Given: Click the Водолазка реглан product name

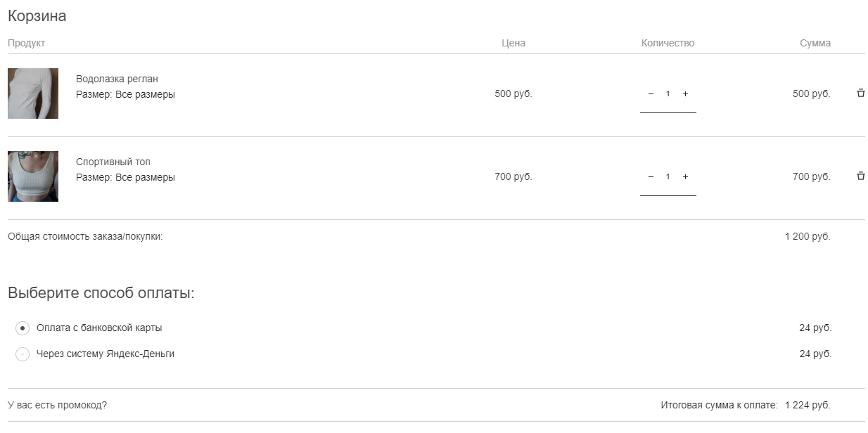Looking at the screenshot, I should tap(117, 79).
